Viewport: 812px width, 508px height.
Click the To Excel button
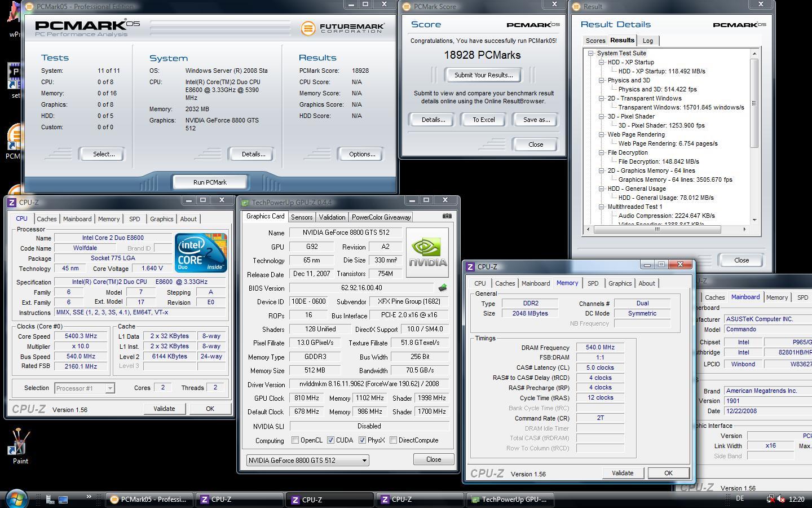point(483,120)
